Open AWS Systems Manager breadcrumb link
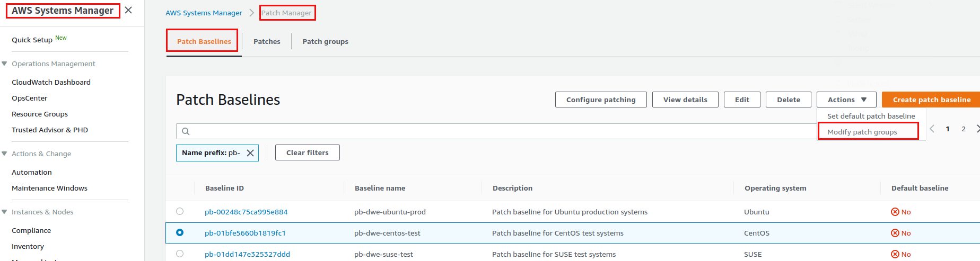 [x=204, y=13]
